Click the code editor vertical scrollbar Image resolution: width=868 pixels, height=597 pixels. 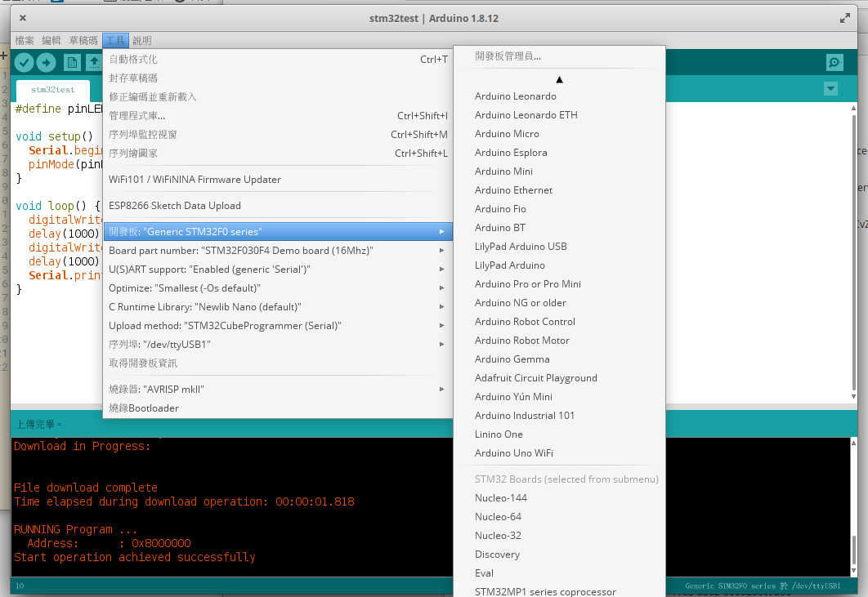coord(853,252)
